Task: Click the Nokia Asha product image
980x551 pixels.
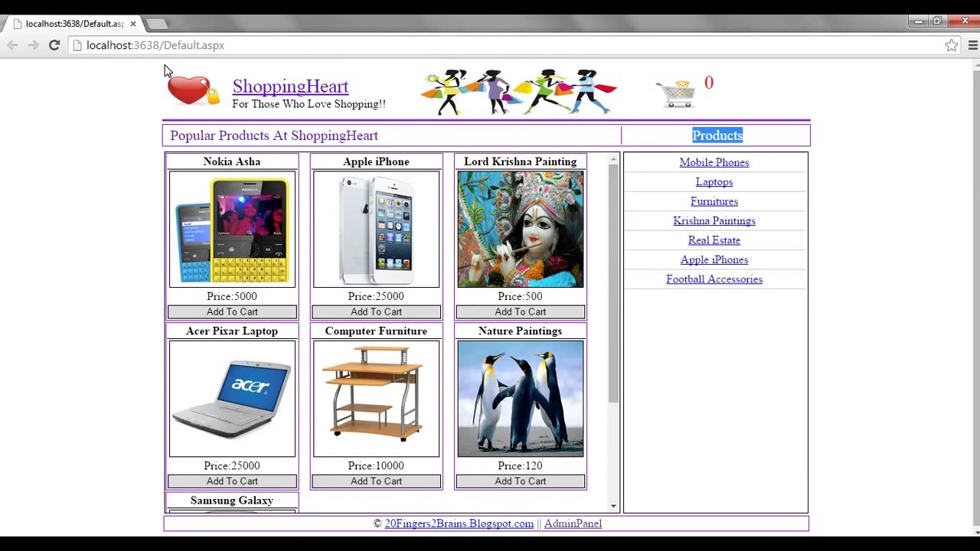Action: click(232, 230)
